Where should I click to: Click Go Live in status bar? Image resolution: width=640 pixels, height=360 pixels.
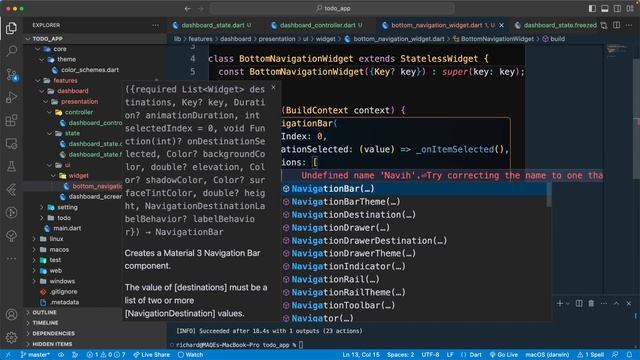(504, 355)
